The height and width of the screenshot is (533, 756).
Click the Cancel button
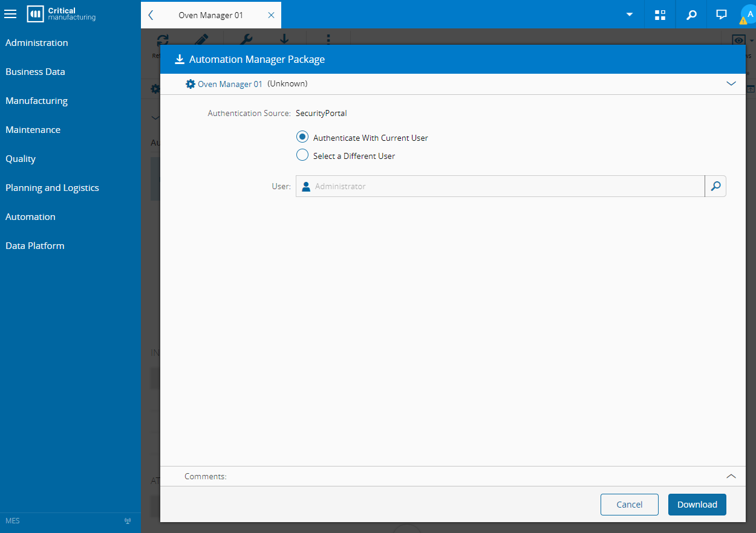tap(629, 505)
